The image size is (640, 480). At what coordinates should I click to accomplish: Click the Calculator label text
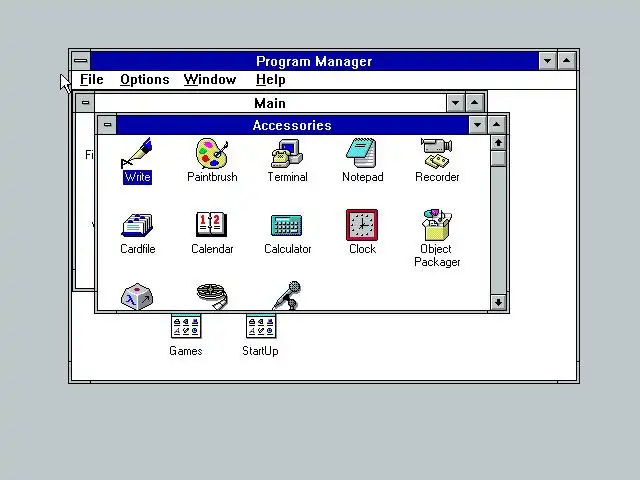pyautogui.click(x=288, y=249)
